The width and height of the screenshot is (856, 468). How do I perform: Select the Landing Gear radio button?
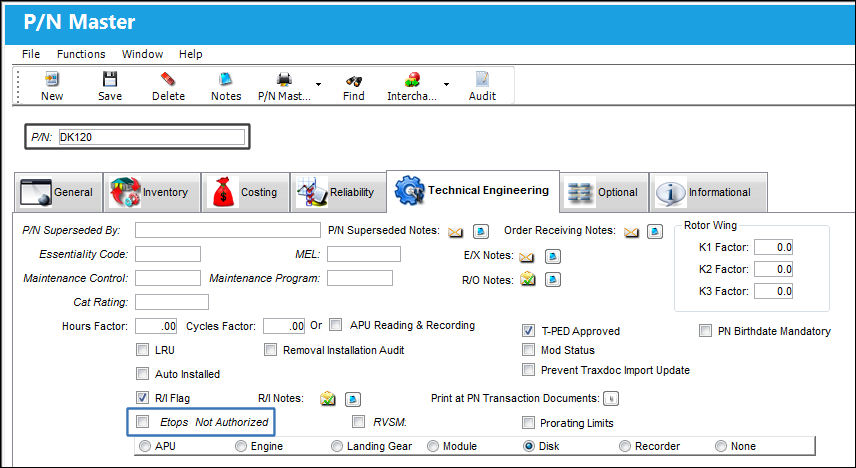(x=337, y=446)
